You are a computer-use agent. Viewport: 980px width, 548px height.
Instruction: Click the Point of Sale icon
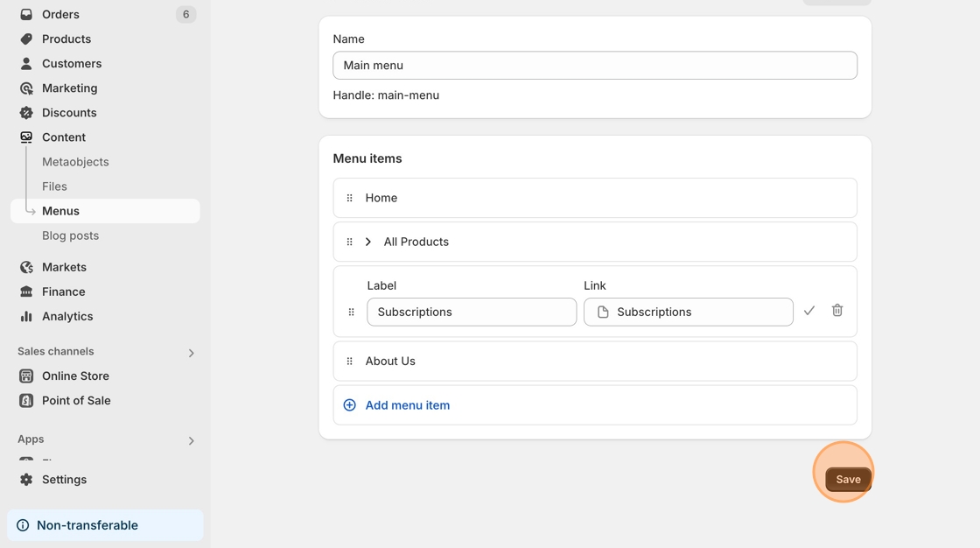point(26,400)
